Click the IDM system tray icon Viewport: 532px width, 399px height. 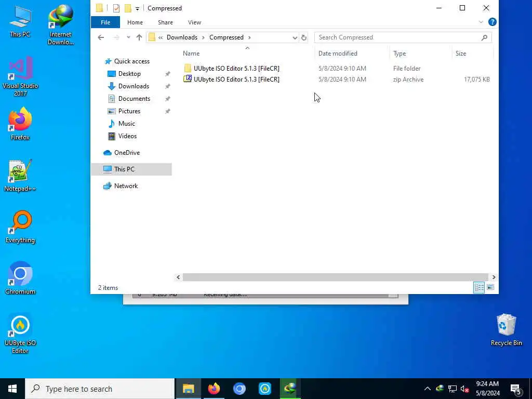pyautogui.click(x=440, y=389)
